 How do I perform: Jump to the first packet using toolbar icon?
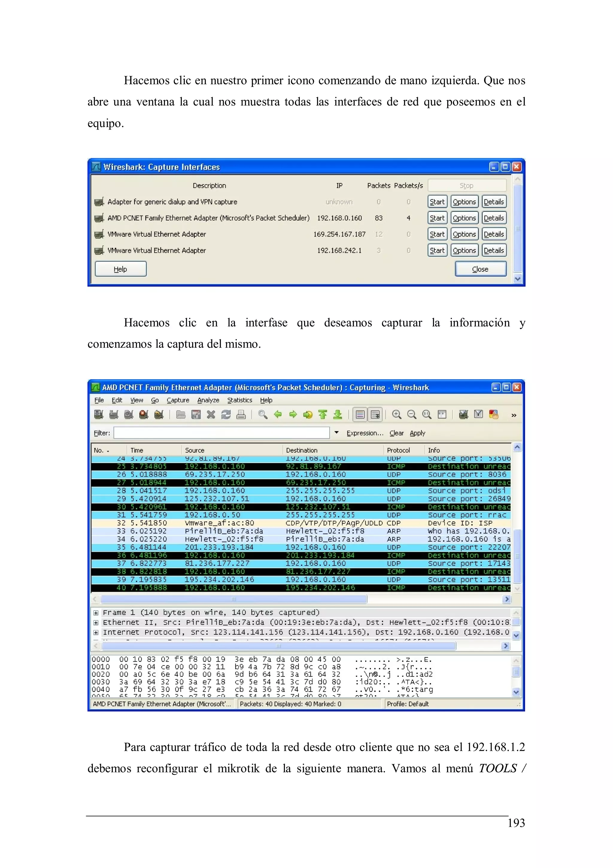[x=323, y=414]
